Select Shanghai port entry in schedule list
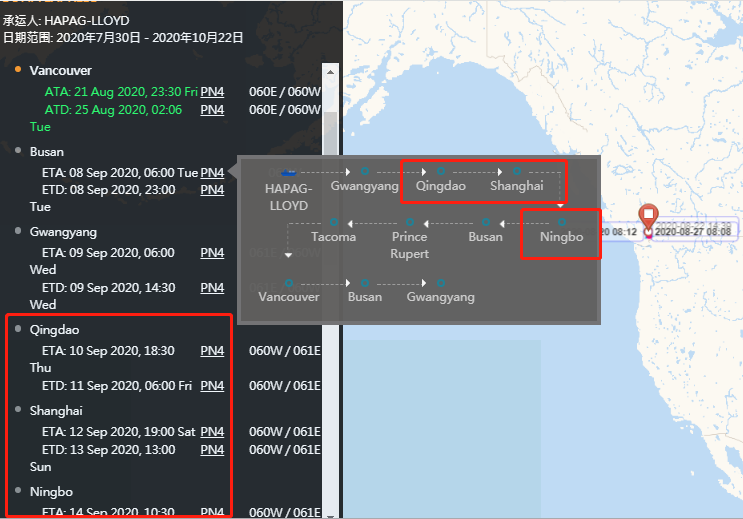This screenshot has width=743, height=519. (x=56, y=411)
